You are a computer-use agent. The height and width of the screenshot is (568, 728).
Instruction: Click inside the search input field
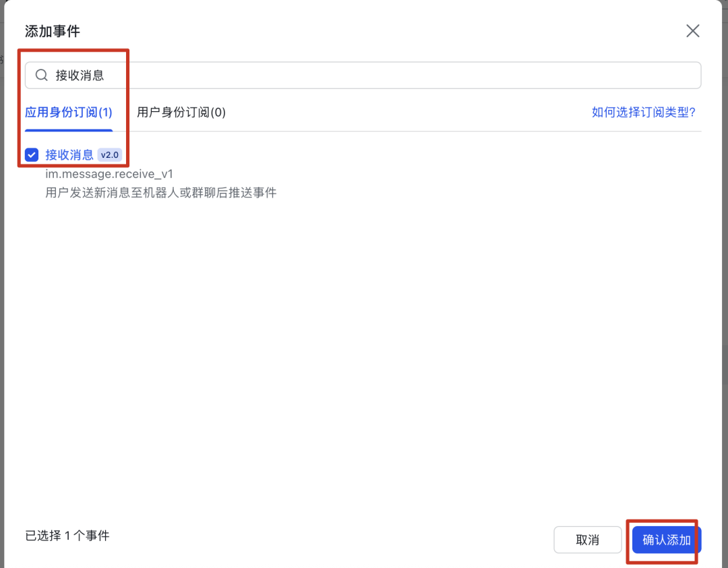click(x=270, y=75)
